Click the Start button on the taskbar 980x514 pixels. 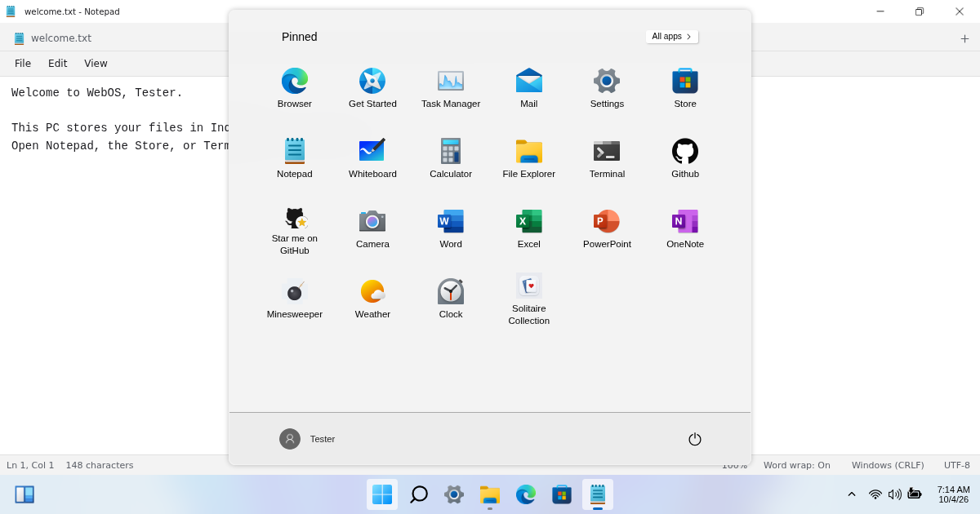(x=382, y=494)
